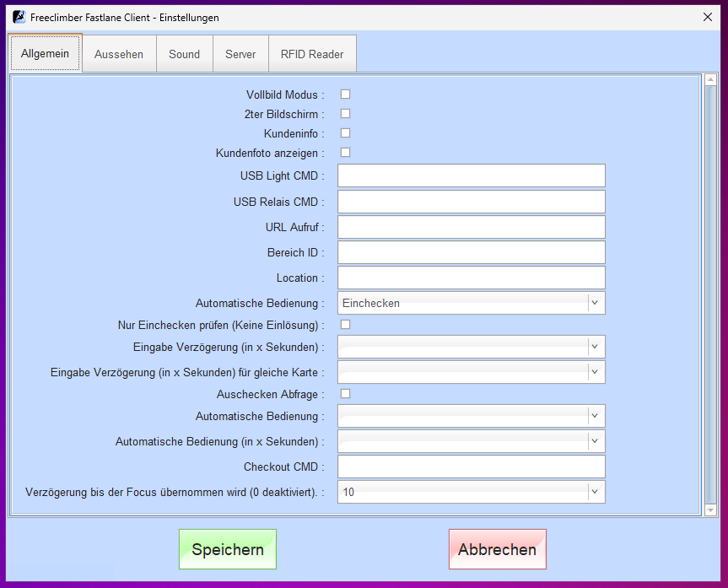The image size is (728, 588).
Task: Enable Kundenfoto anzeigen checkbox
Action: coord(345,153)
